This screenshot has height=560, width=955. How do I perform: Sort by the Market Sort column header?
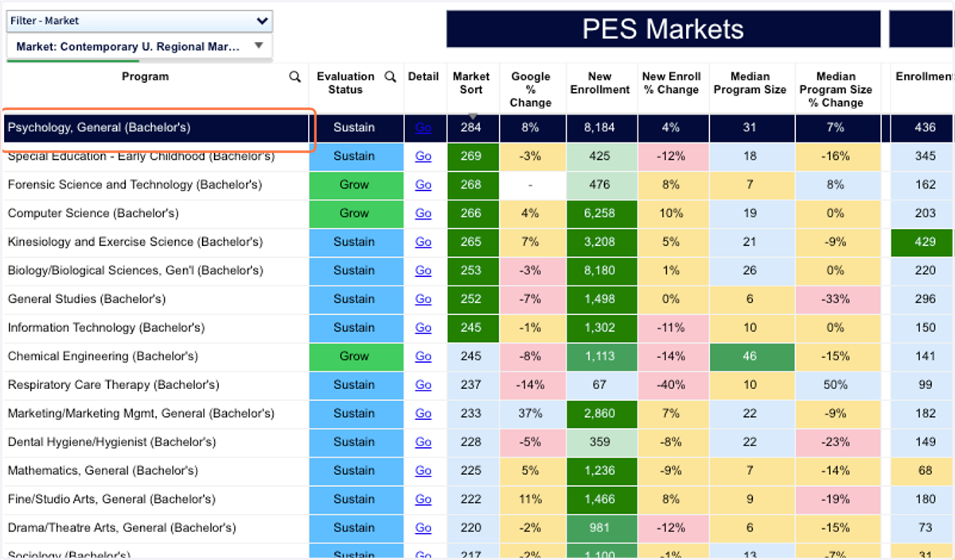click(x=471, y=83)
